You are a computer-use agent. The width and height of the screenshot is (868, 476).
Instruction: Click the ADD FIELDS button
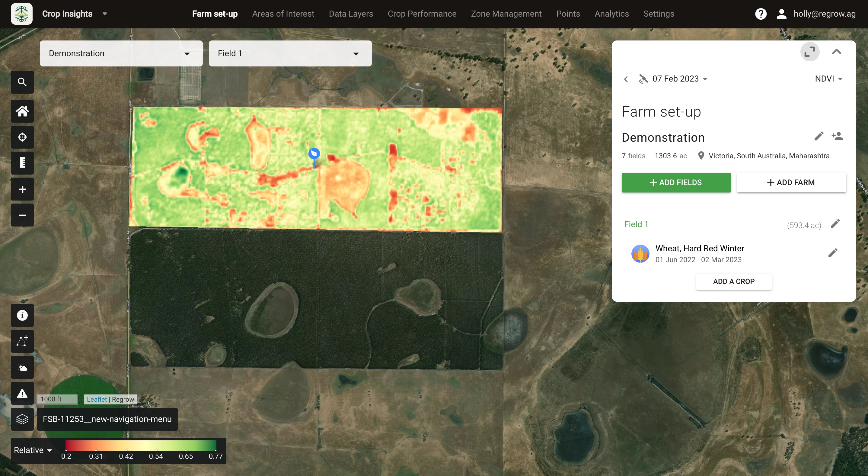[x=676, y=183]
